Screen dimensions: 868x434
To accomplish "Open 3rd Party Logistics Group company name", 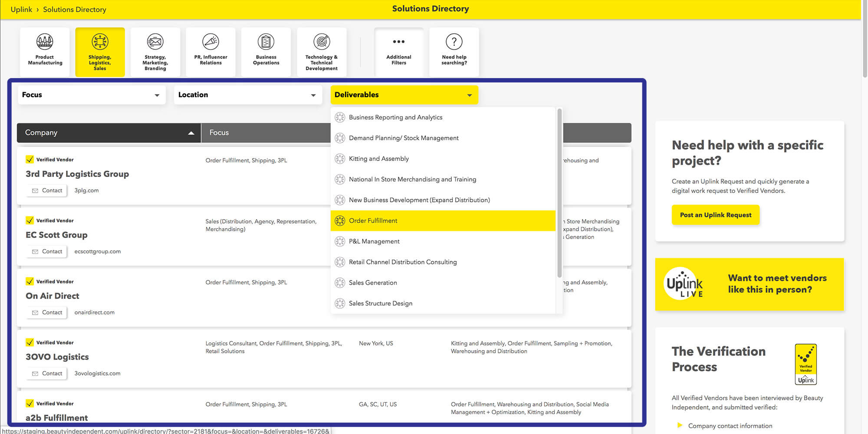I will point(77,174).
